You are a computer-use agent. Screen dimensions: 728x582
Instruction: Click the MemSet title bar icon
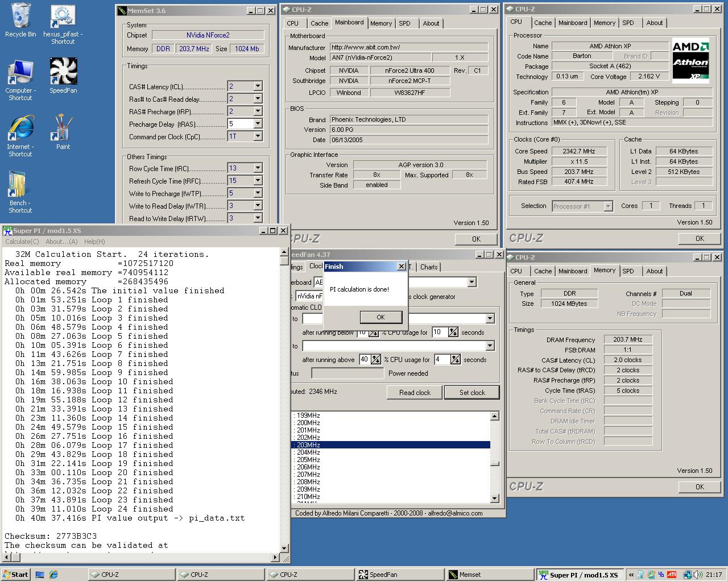[121, 11]
